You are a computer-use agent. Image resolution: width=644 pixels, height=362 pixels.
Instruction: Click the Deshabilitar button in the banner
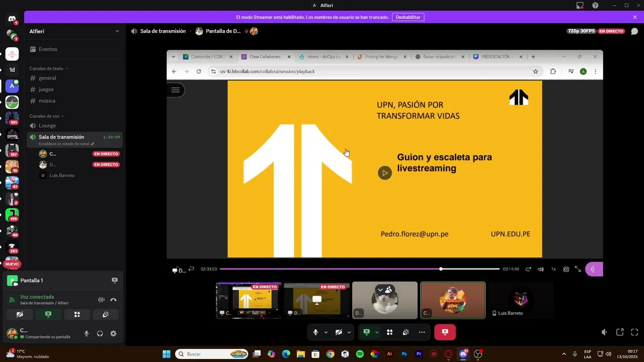point(408,17)
